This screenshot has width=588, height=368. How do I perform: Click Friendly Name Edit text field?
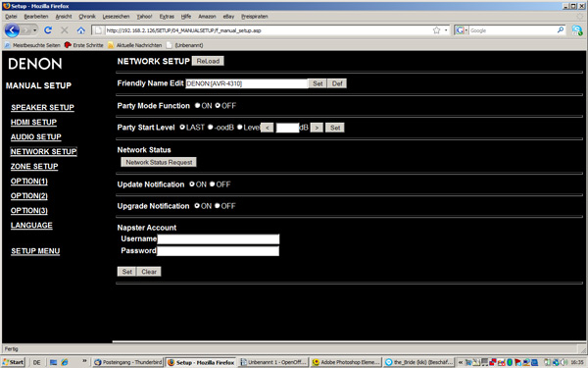point(246,83)
